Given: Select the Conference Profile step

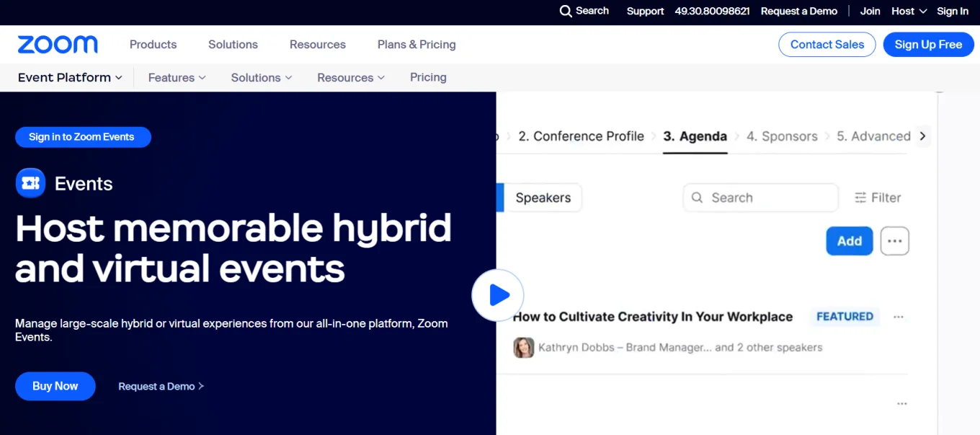Looking at the screenshot, I should tap(582, 136).
